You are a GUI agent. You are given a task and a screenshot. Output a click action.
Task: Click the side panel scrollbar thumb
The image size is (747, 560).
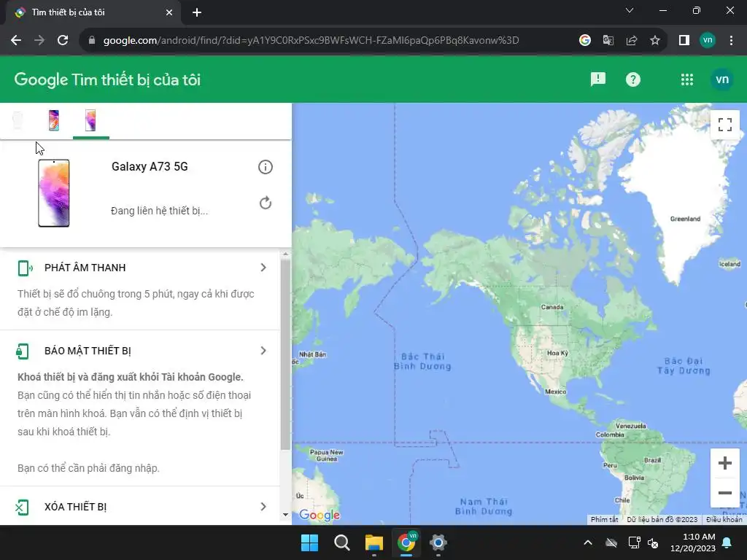(x=285, y=354)
